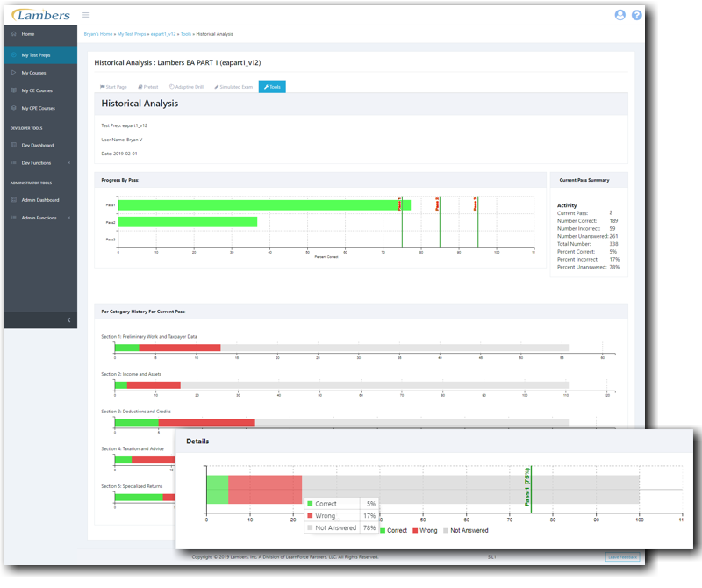Image resolution: width=702 pixels, height=588 pixels.
Task: Click Section 3 Deductions green segment
Action: pos(137,422)
